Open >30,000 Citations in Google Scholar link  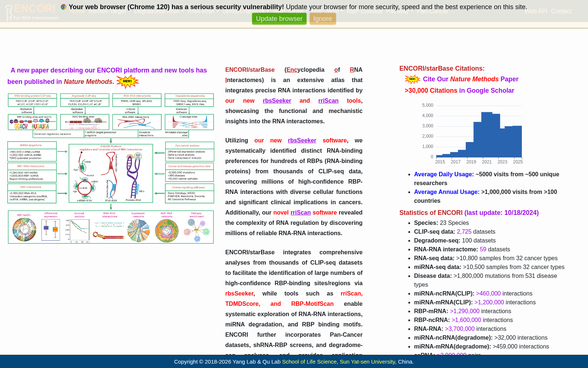click(459, 91)
